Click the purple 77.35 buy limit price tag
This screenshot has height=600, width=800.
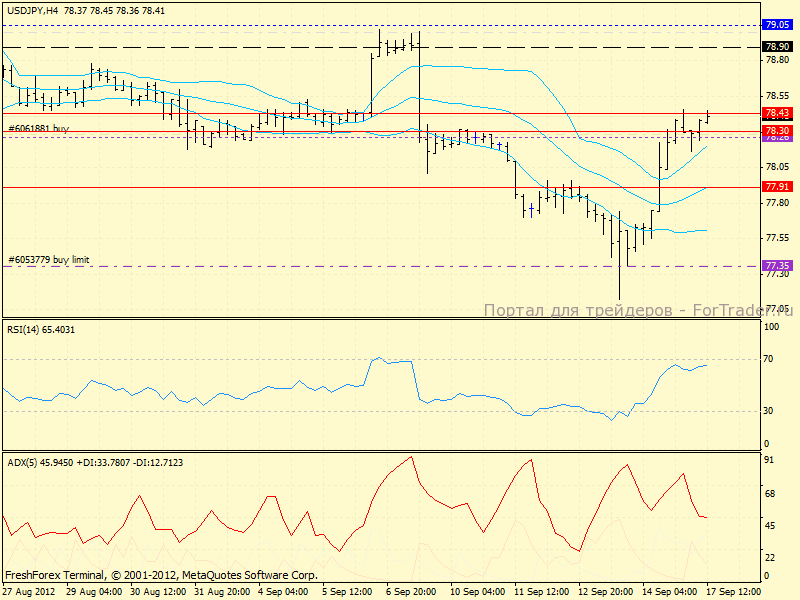pyautogui.click(x=777, y=266)
